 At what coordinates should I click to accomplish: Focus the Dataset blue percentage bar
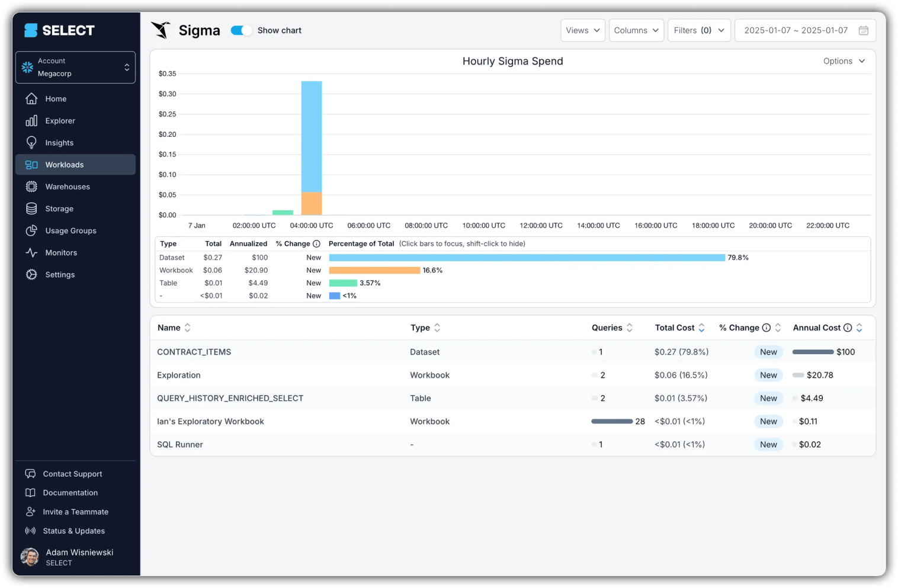coord(527,258)
